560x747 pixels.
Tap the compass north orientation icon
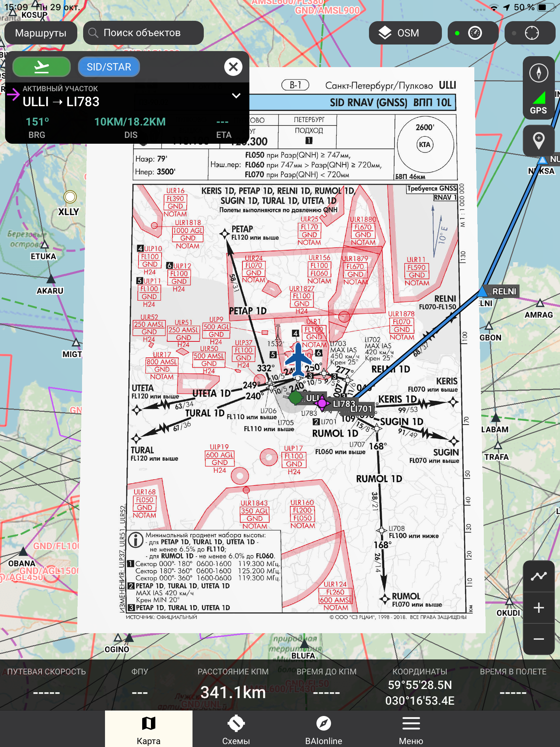click(538, 72)
